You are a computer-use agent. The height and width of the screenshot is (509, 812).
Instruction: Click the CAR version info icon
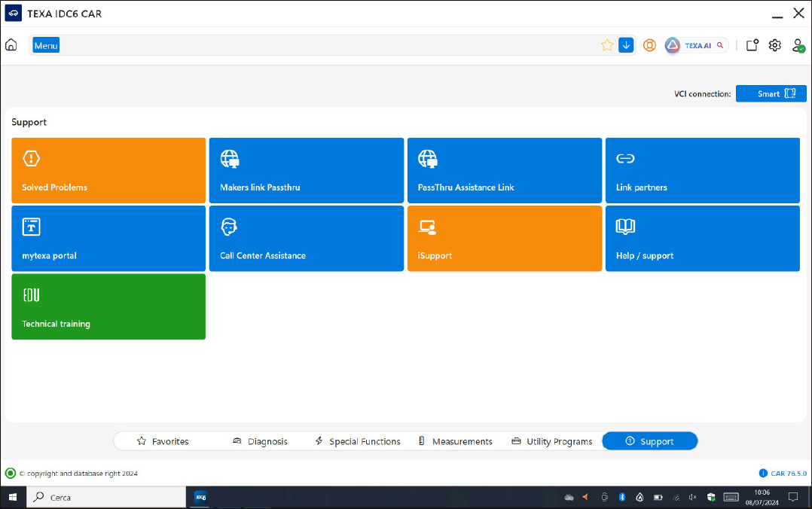pyautogui.click(x=763, y=474)
